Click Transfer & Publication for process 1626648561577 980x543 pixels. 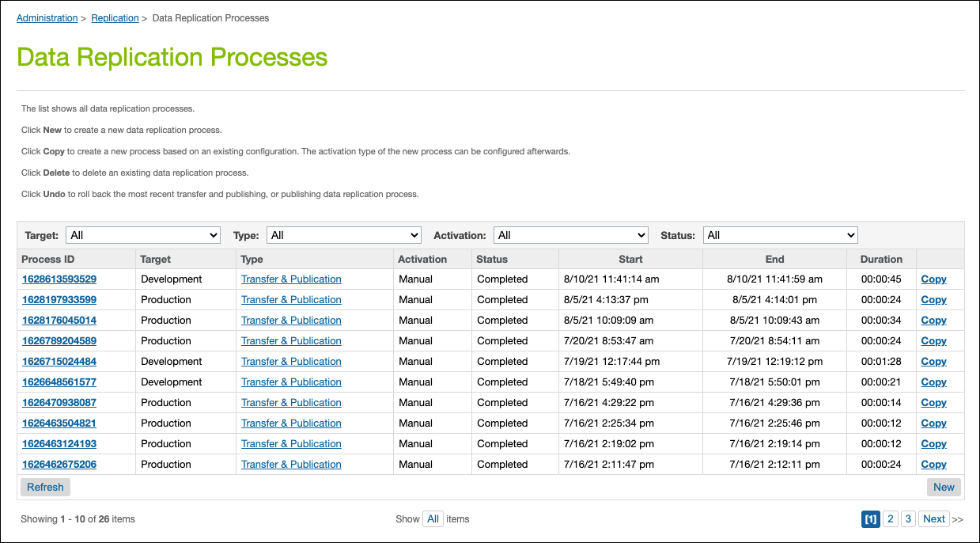pyautogui.click(x=291, y=382)
